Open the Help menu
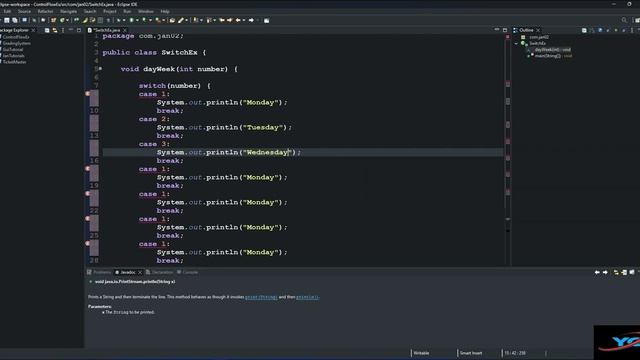The image size is (640, 360). tap(165, 11)
